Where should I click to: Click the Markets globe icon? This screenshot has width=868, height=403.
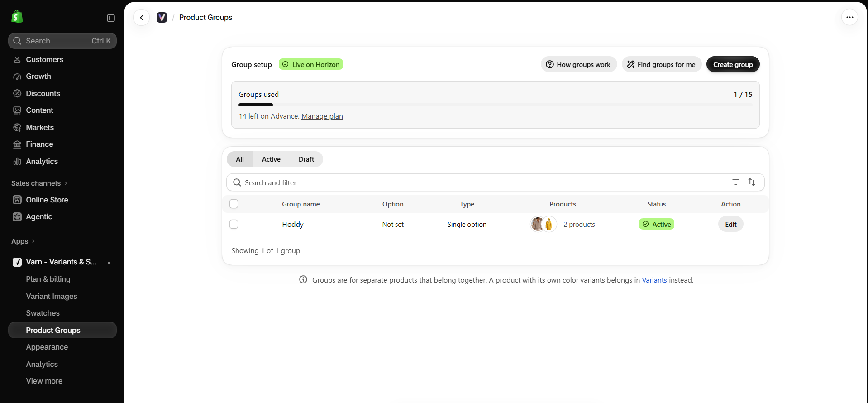17,127
